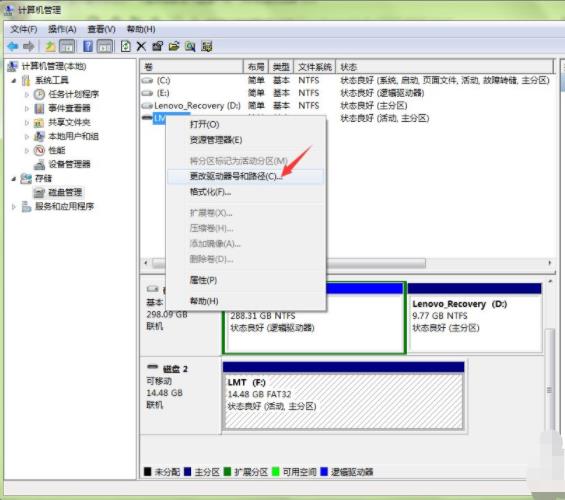Screen dimensions: 565x500
Task: Expand the 共享文件夹 node arrow
Action: 27,122
